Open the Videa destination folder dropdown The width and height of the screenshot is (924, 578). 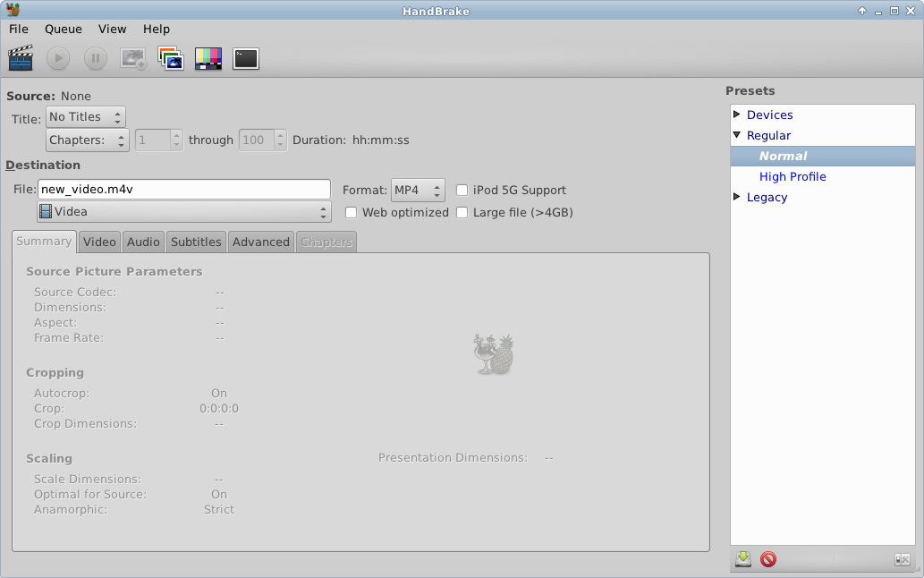tap(183, 212)
